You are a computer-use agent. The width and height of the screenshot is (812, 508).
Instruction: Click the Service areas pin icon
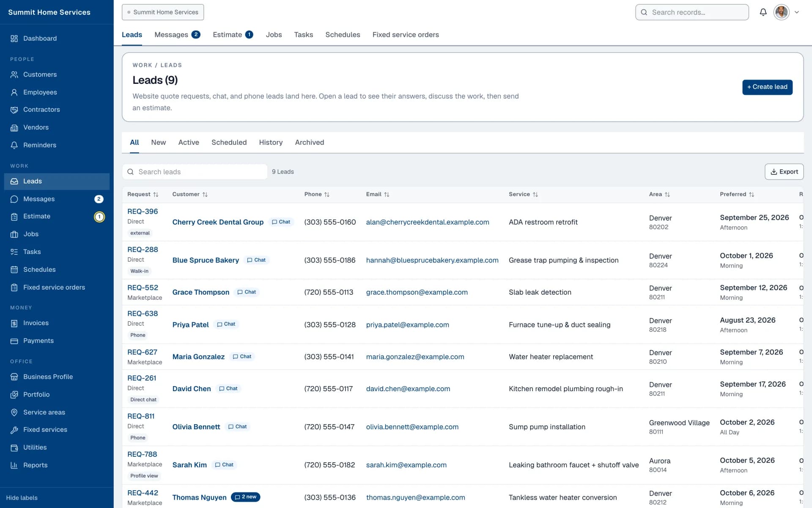(x=14, y=412)
